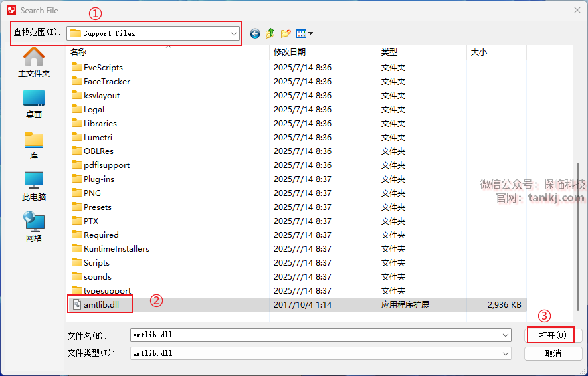Sort by the Name column header
Screen dimensions: 588x376
click(168, 52)
